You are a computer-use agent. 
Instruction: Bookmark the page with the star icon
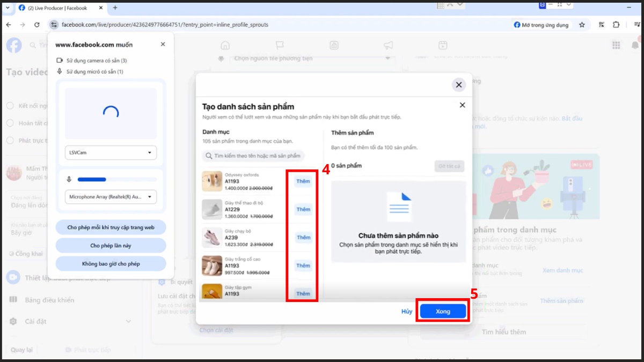coord(582,24)
